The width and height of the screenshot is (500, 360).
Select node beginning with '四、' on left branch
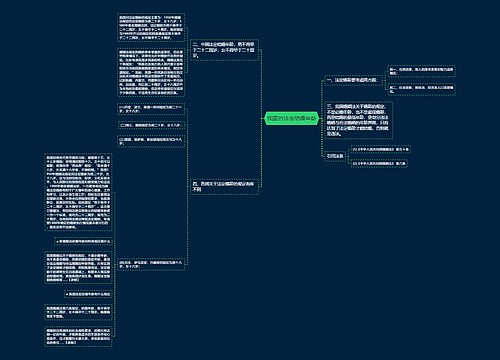pyautogui.click(x=224, y=187)
